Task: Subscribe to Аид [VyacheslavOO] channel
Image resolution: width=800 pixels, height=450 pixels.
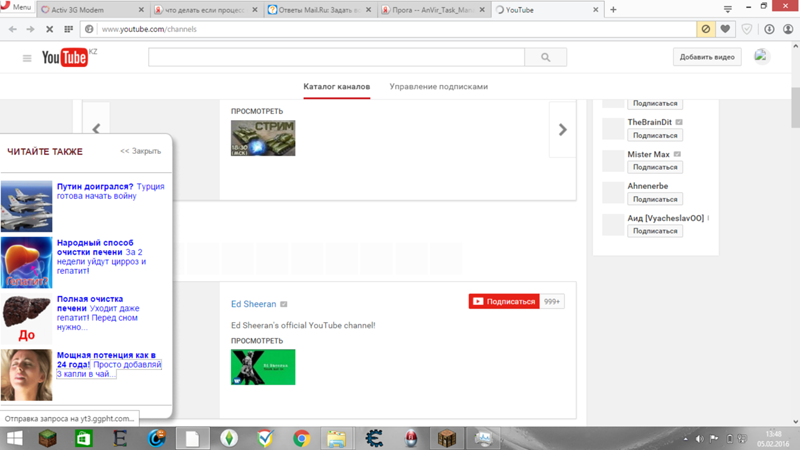Action: 655,231
